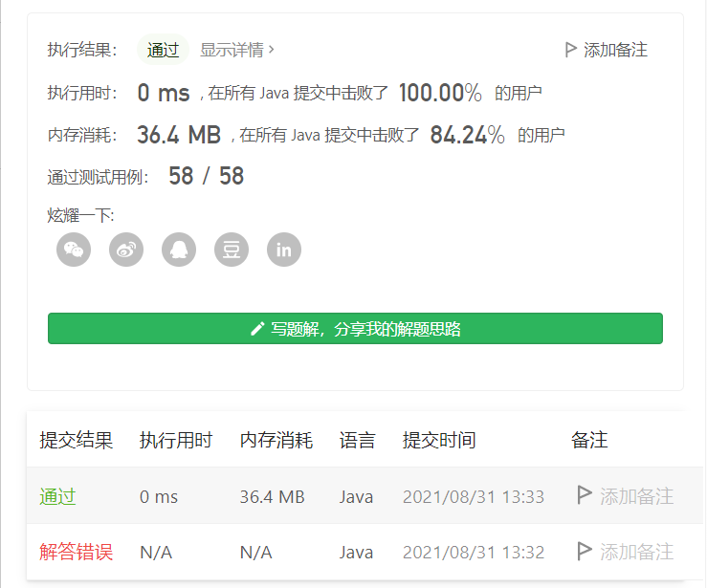Click the 添加备注 flag at top right
707x588 pixels.
(x=607, y=50)
